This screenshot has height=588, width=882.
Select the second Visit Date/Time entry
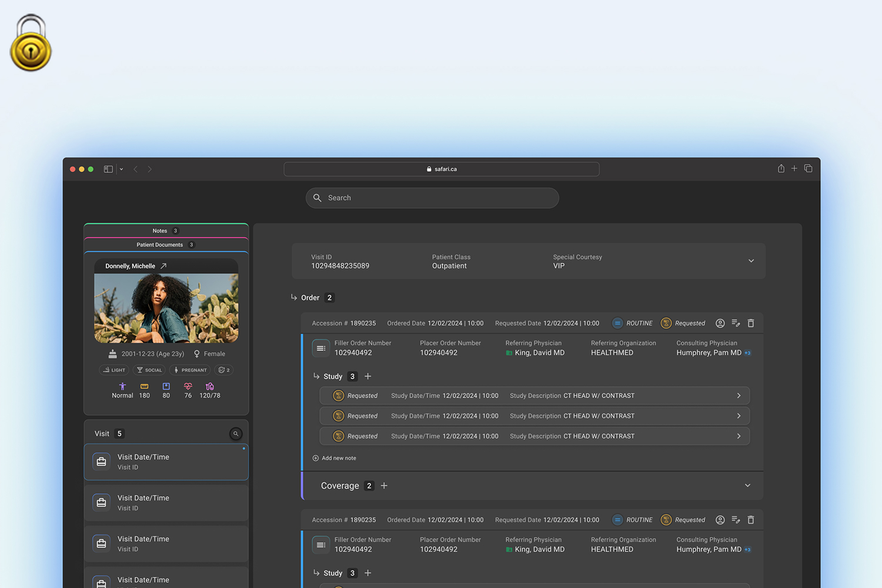tap(166, 503)
